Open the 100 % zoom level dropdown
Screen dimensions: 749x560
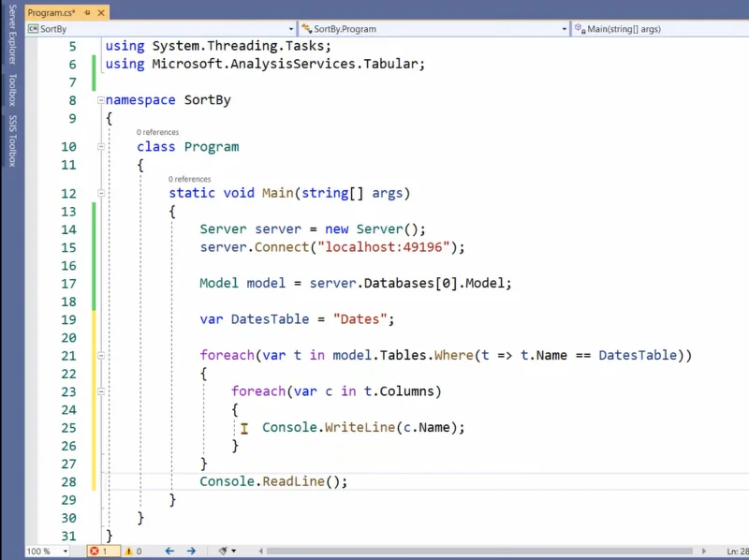coord(66,552)
